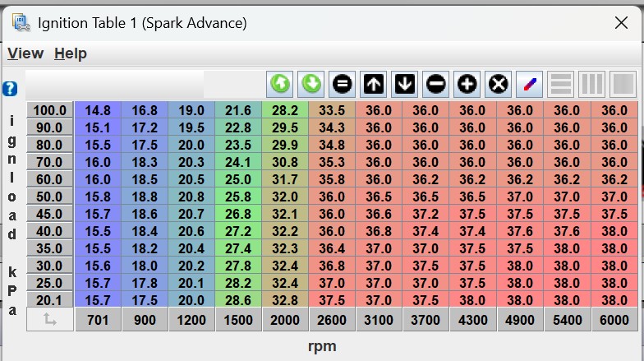Select the 29.5 spark advance cell

click(285, 127)
